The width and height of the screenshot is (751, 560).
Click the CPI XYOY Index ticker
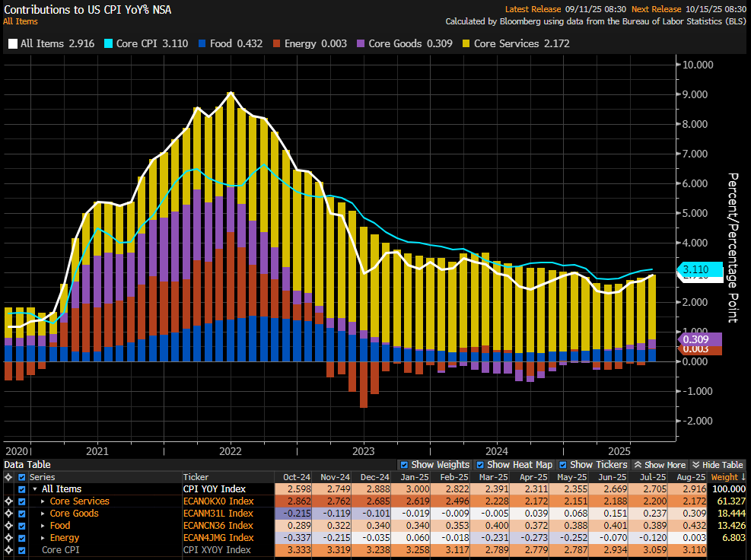[217, 550]
